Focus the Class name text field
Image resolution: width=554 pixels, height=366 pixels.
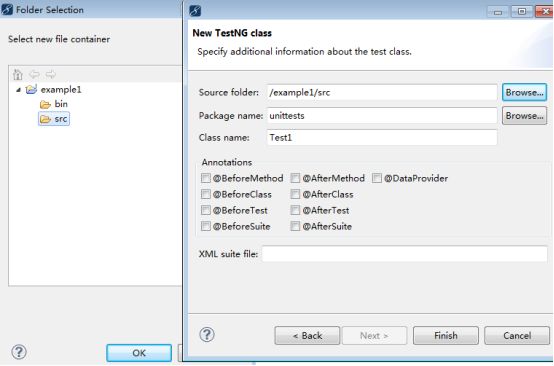coord(382,137)
